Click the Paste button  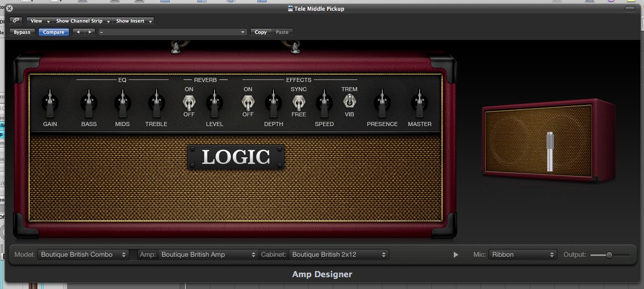point(282,32)
